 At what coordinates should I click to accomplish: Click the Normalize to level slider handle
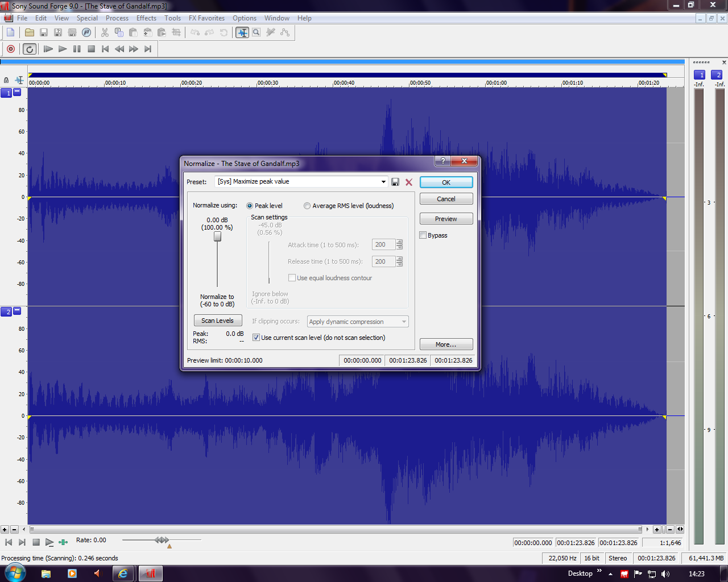point(217,236)
